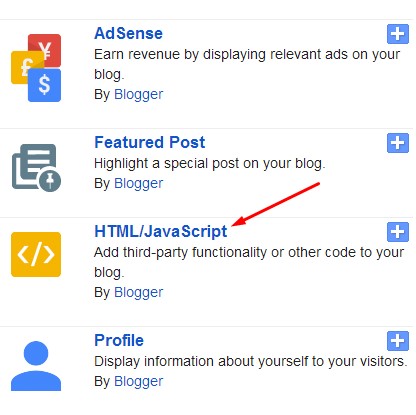
Task: Add the HTML/JavaScript gadget with plus button
Action: (x=398, y=232)
